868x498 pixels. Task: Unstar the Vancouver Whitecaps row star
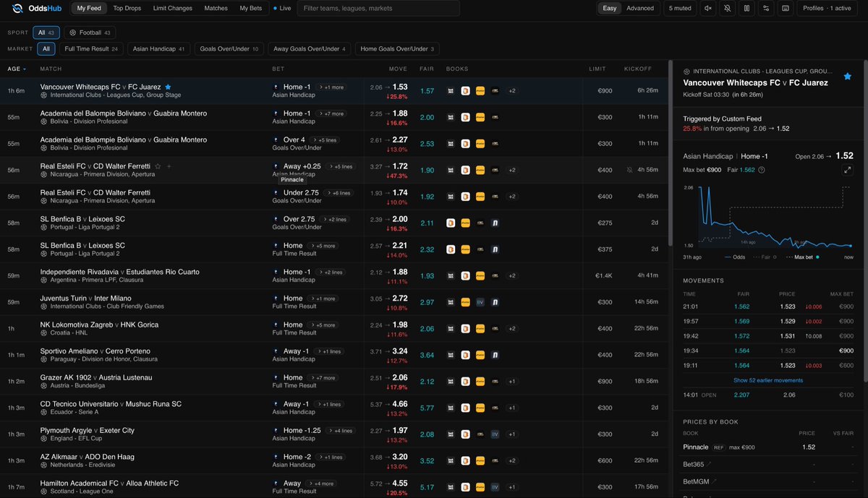(x=168, y=87)
